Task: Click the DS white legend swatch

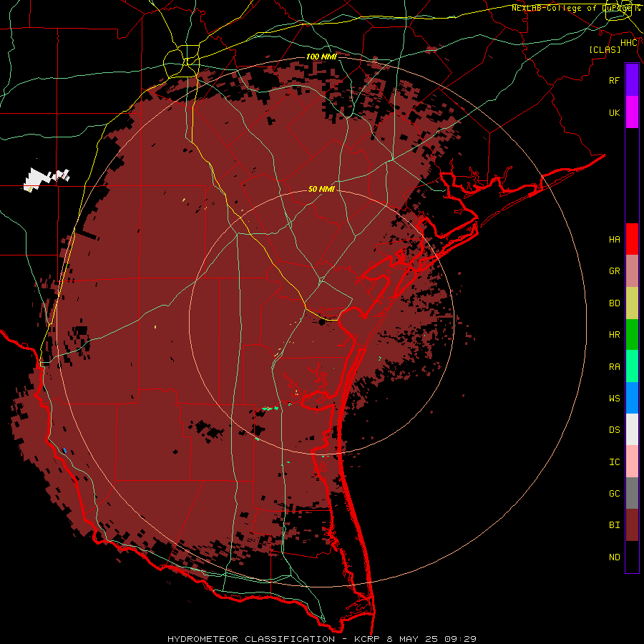Action: tap(632, 429)
